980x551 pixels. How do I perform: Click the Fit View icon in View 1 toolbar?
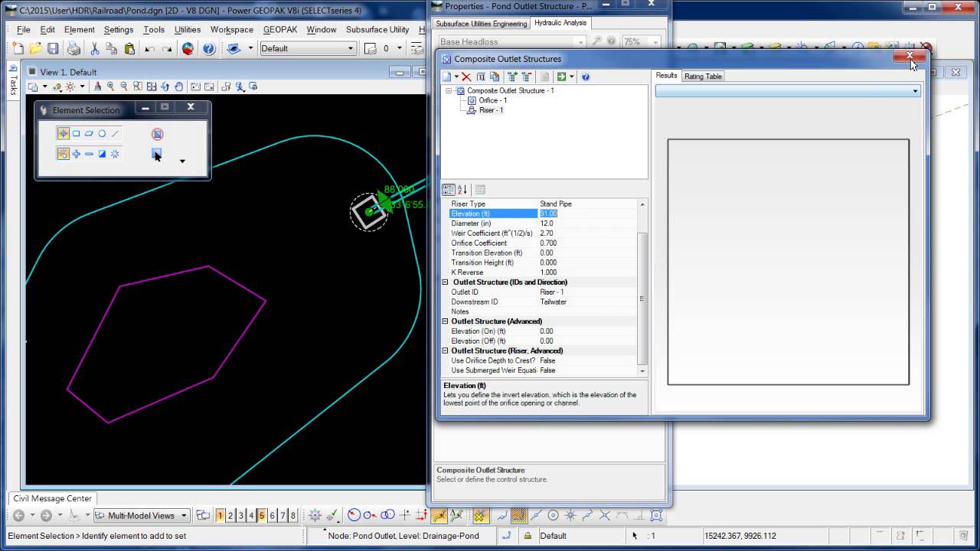coord(152,87)
